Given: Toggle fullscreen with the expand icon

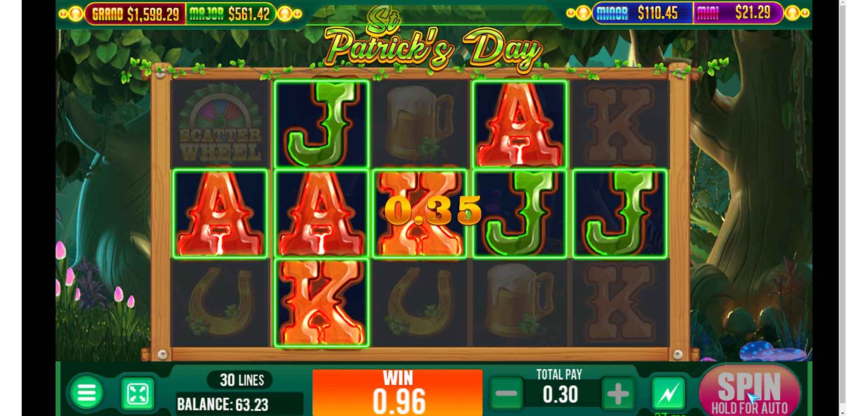Looking at the screenshot, I should coord(138,394).
